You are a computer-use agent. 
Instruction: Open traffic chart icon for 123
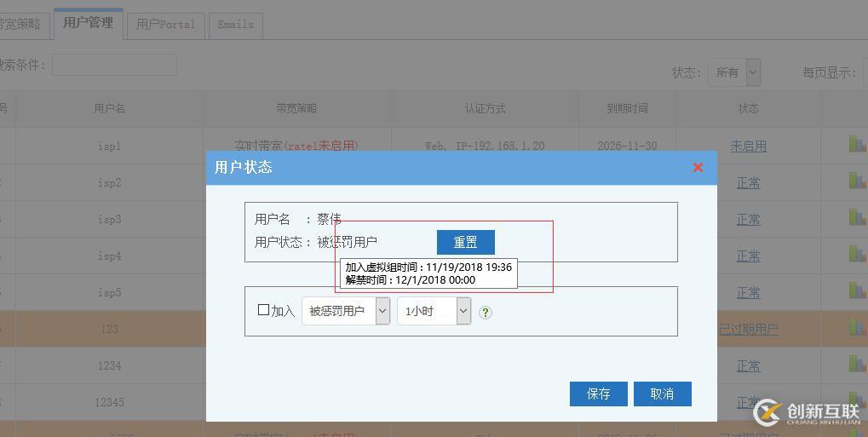click(858, 326)
